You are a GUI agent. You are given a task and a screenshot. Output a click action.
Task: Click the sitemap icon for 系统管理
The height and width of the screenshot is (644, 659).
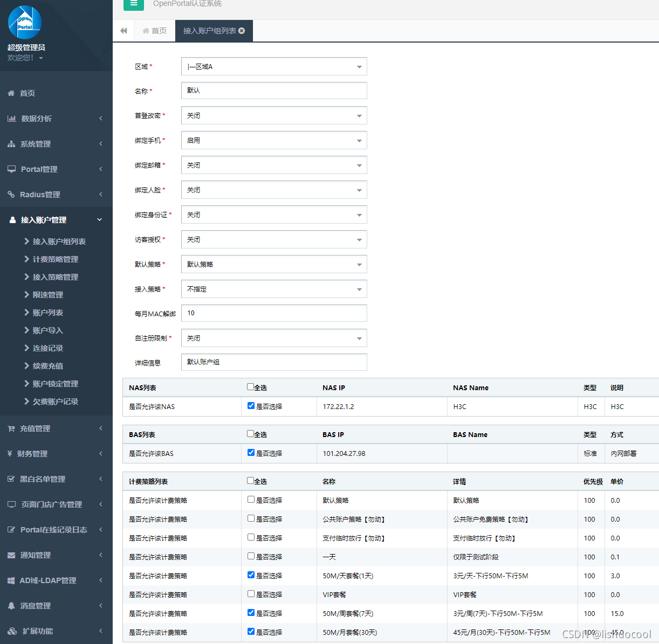coord(11,144)
